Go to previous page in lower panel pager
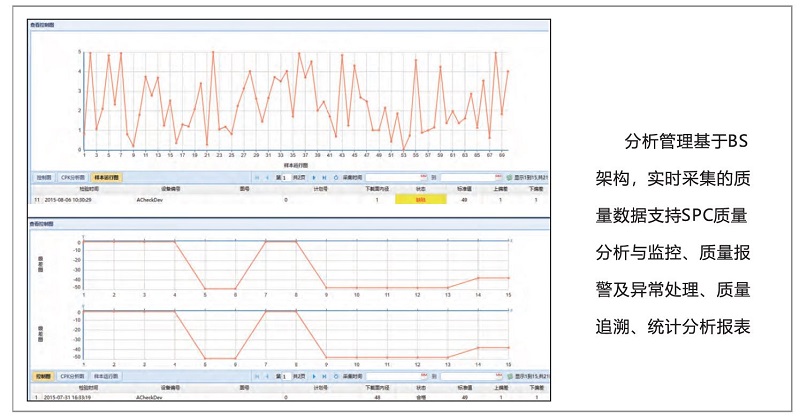Image resolution: width=800 pixels, height=417 pixels. point(267,376)
